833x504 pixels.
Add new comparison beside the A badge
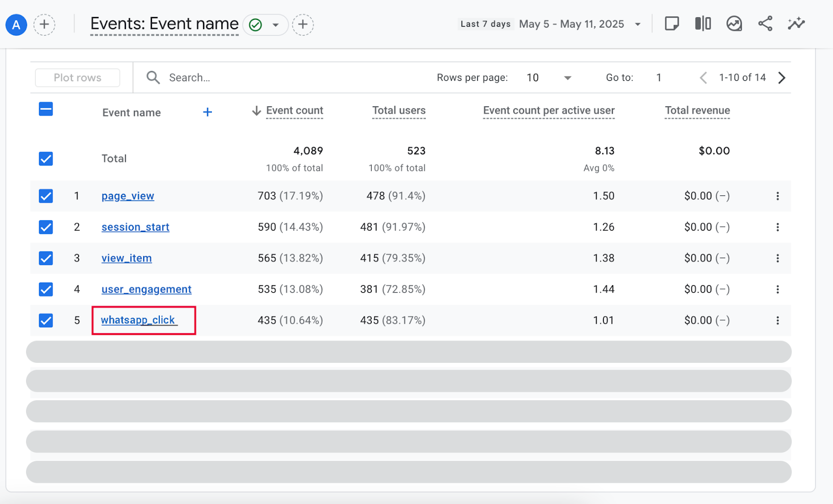click(x=44, y=24)
